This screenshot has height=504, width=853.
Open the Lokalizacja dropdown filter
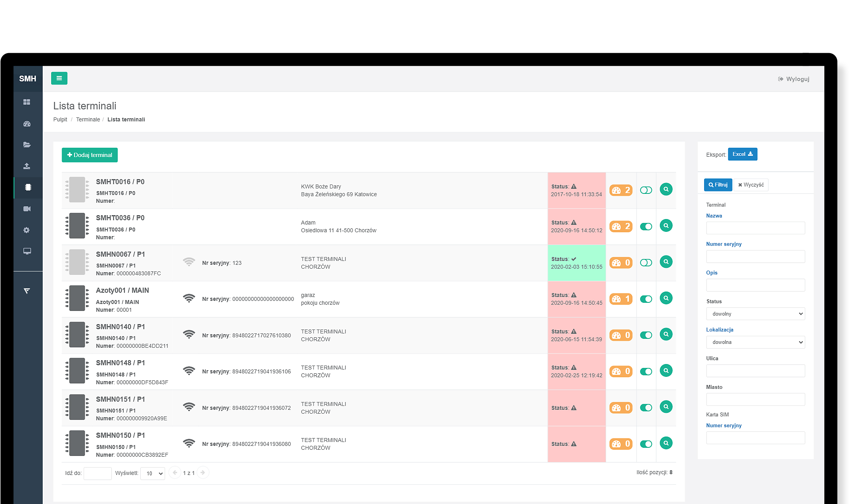coord(755,342)
